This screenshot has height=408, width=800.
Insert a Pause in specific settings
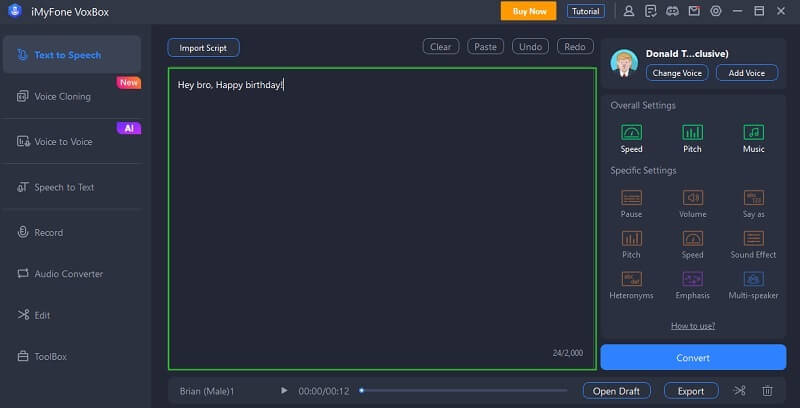point(631,204)
